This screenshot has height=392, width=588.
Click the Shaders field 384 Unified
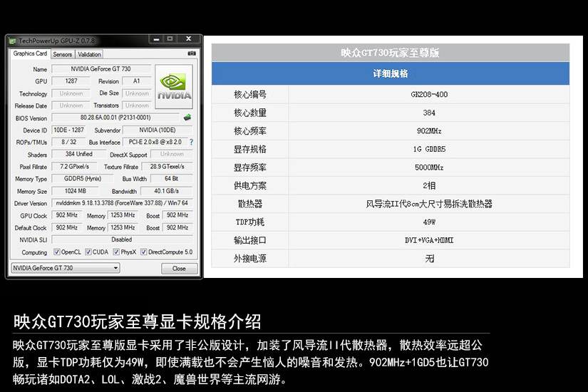[x=78, y=154]
